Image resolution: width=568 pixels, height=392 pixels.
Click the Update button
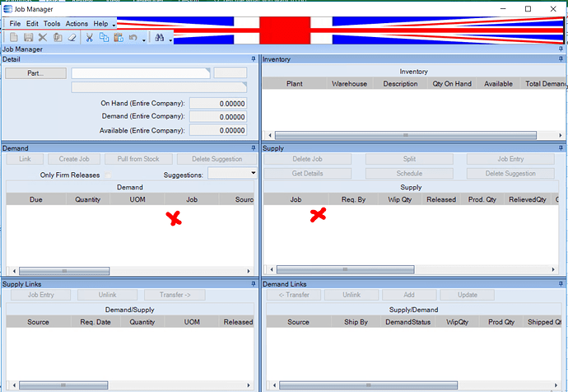coord(467,295)
